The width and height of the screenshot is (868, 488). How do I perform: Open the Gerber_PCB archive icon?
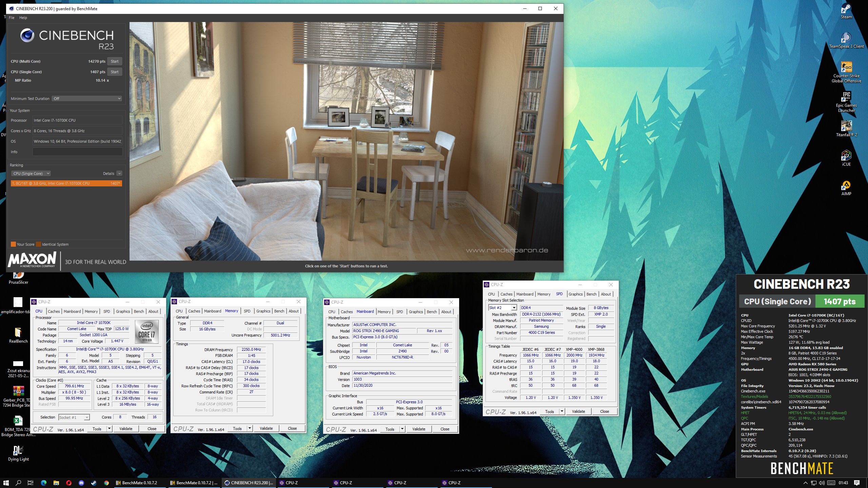[18, 396]
